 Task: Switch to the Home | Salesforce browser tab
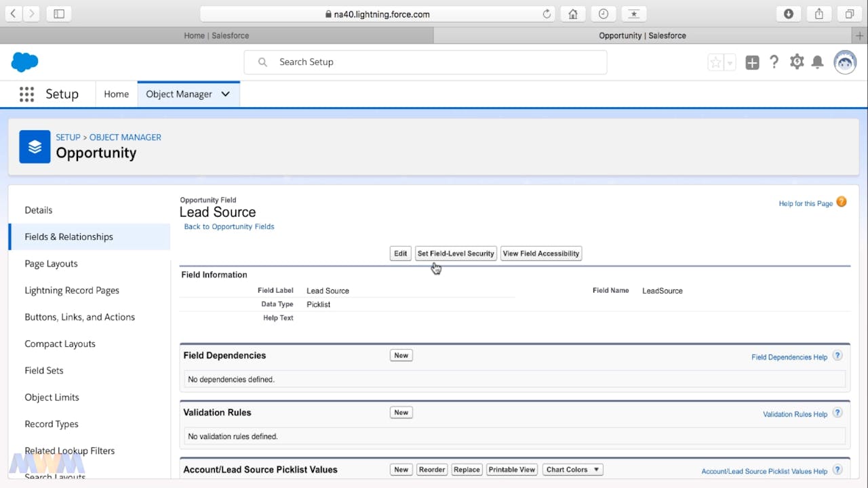pos(216,36)
